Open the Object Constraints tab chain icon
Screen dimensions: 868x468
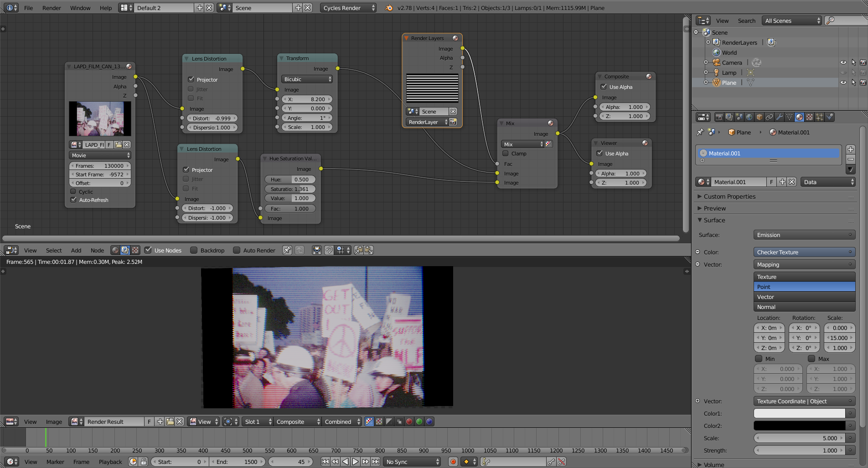click(769, 117)
